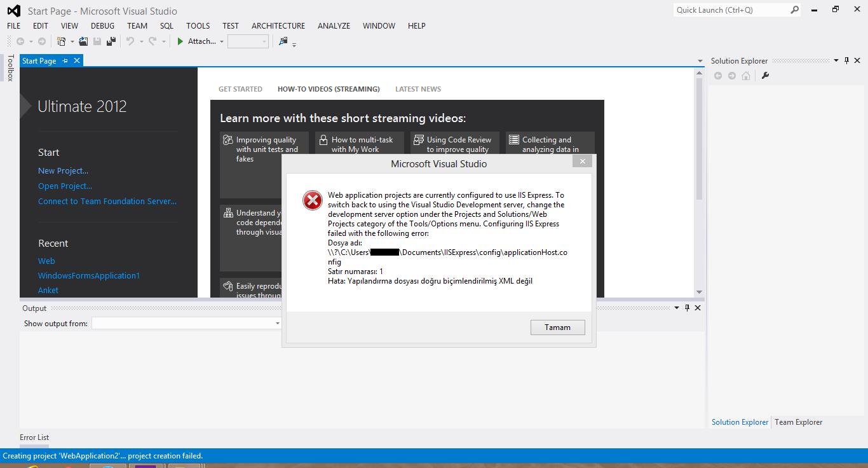Open the open documents list dropdown arrow
The width and height of the screenshot is (868, 468).
tap(699, 62)
